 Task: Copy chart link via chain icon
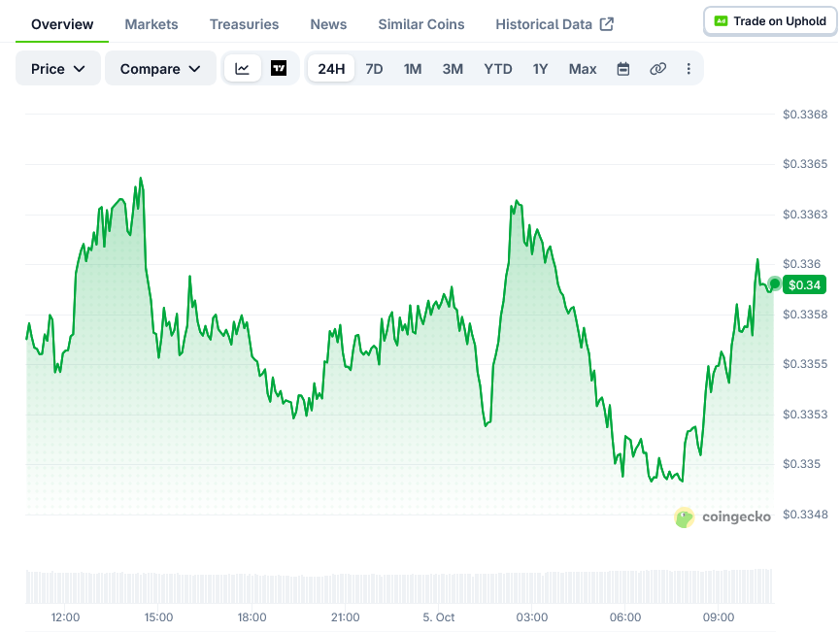(657, 69)
